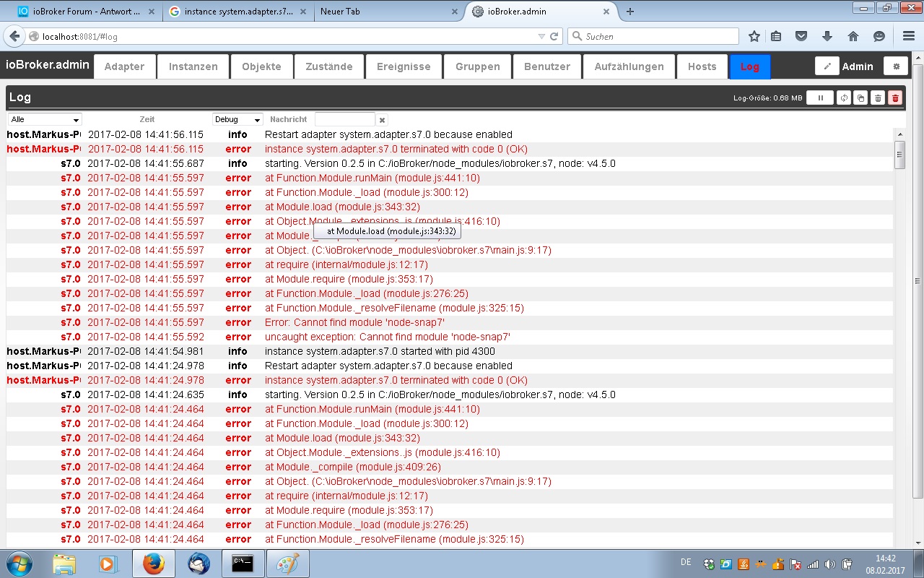The image size is (924, 578).
Task: Open a new browser tab with the plus
Action: point(630,12)
